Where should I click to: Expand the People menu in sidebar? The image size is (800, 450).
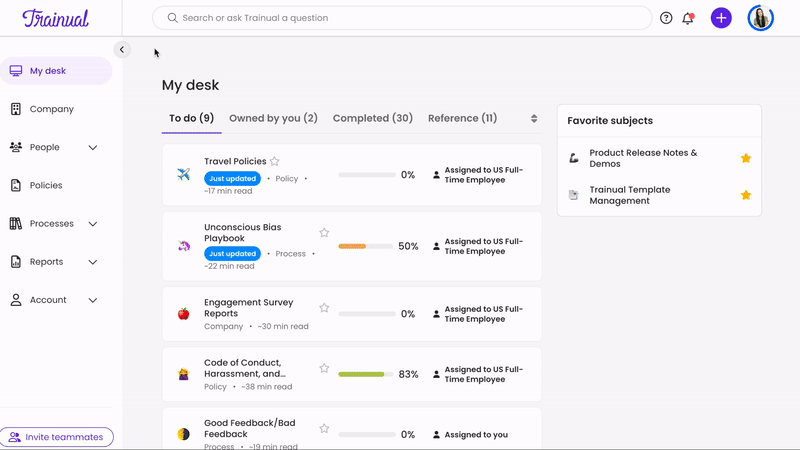click(93, 147)
